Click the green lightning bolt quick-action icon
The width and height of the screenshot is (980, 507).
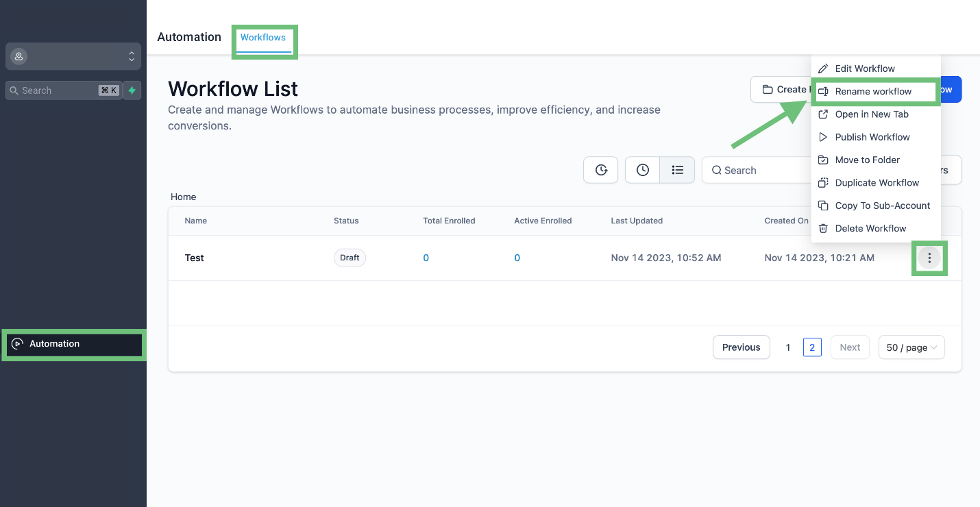point(132,90)
